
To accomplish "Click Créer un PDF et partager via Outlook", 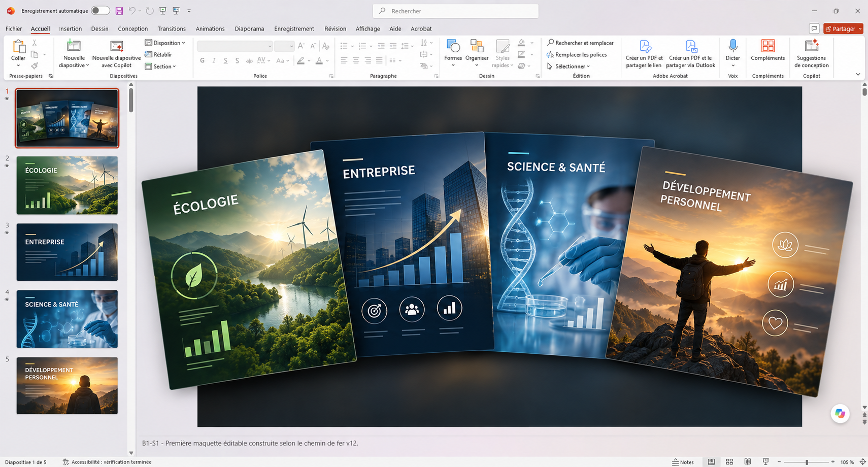I will (690, 53).
